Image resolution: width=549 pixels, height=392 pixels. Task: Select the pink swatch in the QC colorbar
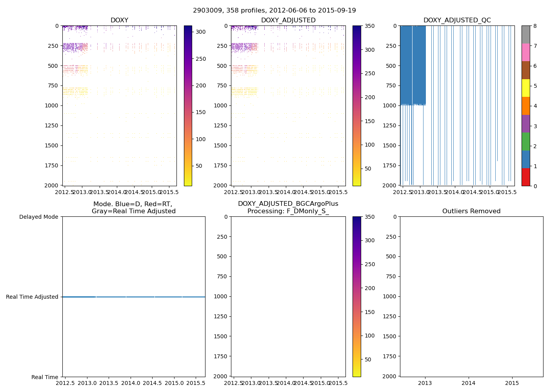coord(525,52)
